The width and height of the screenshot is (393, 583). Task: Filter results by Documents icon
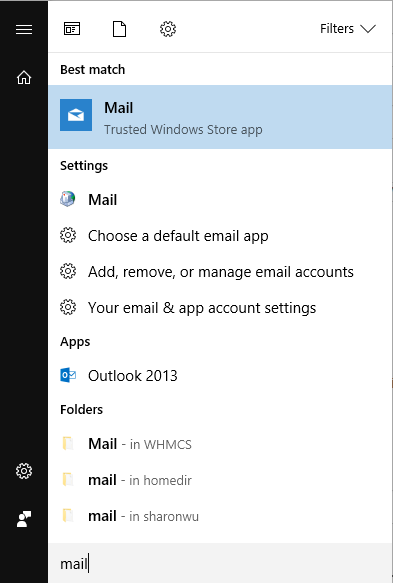tap(119, 29)
